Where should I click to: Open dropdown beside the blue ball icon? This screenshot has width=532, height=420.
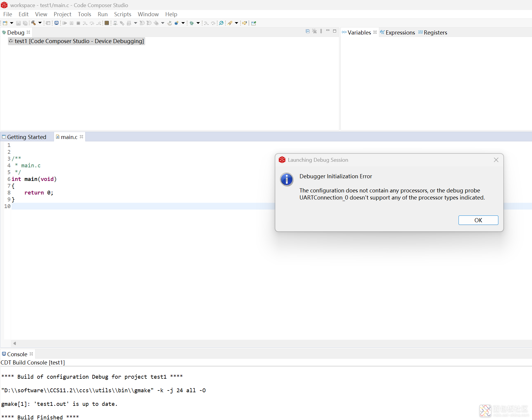coord(183,23)
